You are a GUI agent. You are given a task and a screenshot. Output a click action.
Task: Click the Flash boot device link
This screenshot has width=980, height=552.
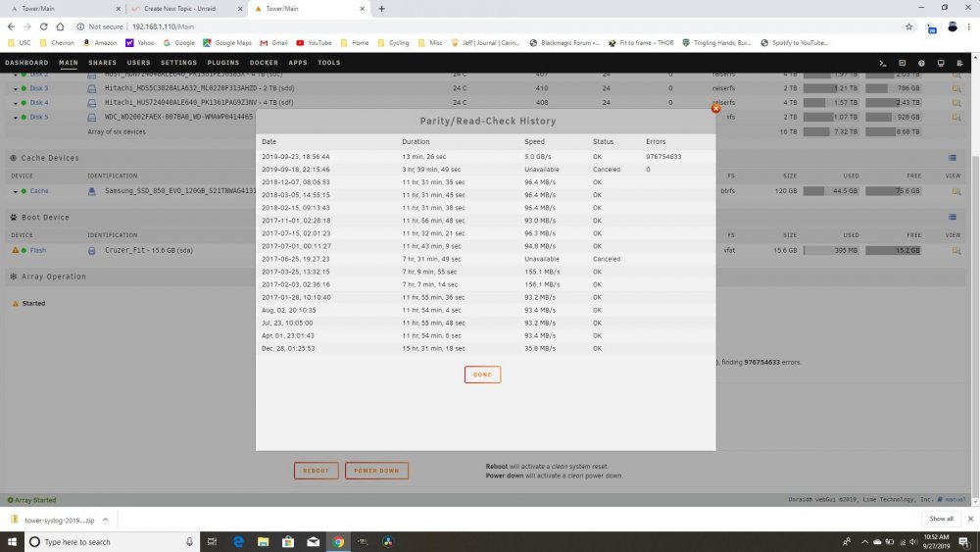[37, 250]
